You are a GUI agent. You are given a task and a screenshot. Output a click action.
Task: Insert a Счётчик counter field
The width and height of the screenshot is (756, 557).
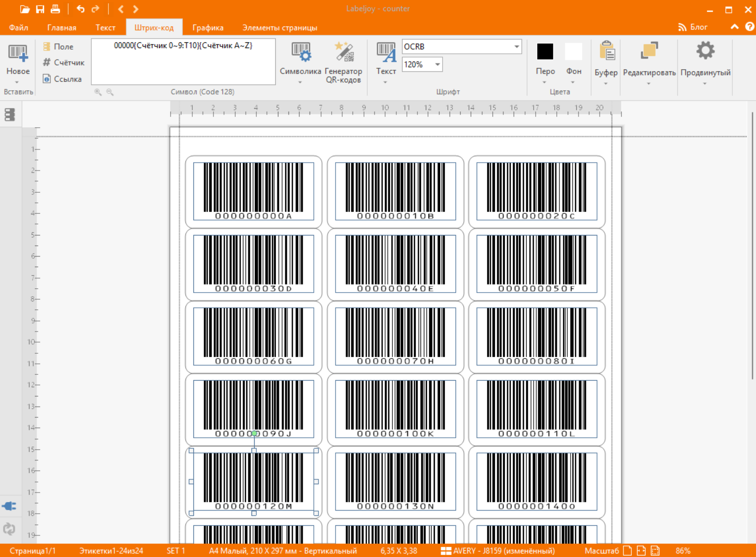coord(63,62)
